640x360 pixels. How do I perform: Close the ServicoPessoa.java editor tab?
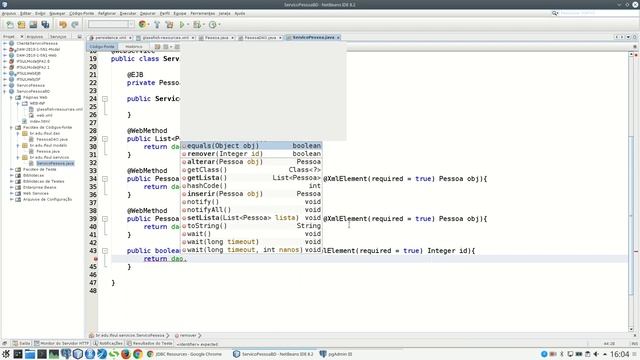point(338,38)
